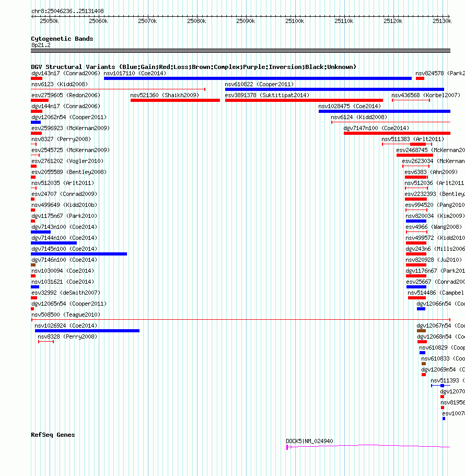
Task: Select dgv7147n100 (Coe2014) red bar
Action: click(x=397, y=133)
